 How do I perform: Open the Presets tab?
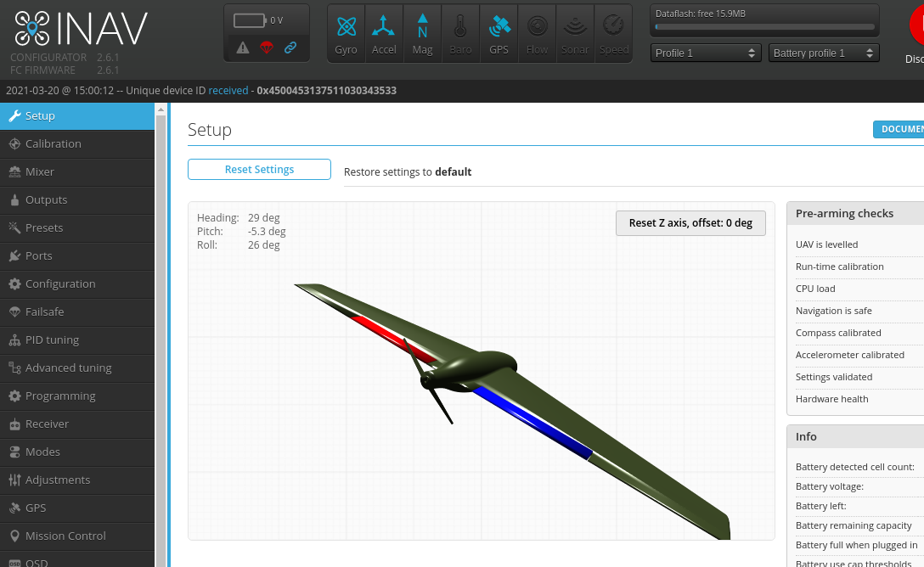pos(77,227)
